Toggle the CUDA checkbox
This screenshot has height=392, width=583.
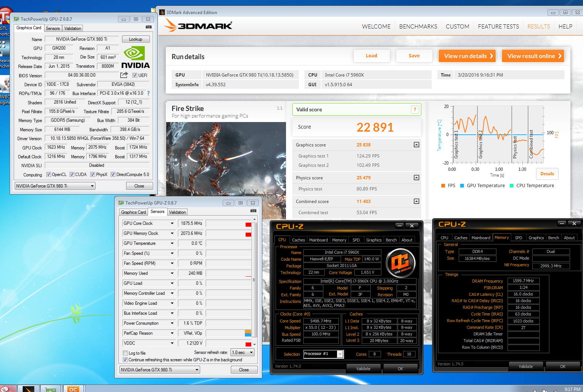click(x=72, y=175)
